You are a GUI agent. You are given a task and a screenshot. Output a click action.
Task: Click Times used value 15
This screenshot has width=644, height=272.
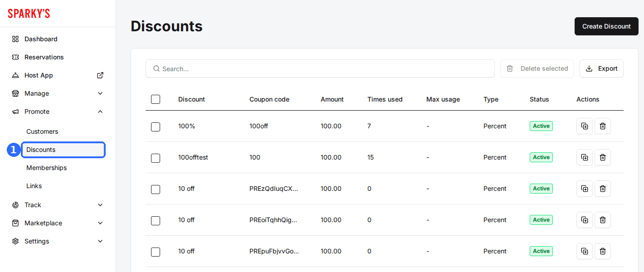click(x=371, y=157)
